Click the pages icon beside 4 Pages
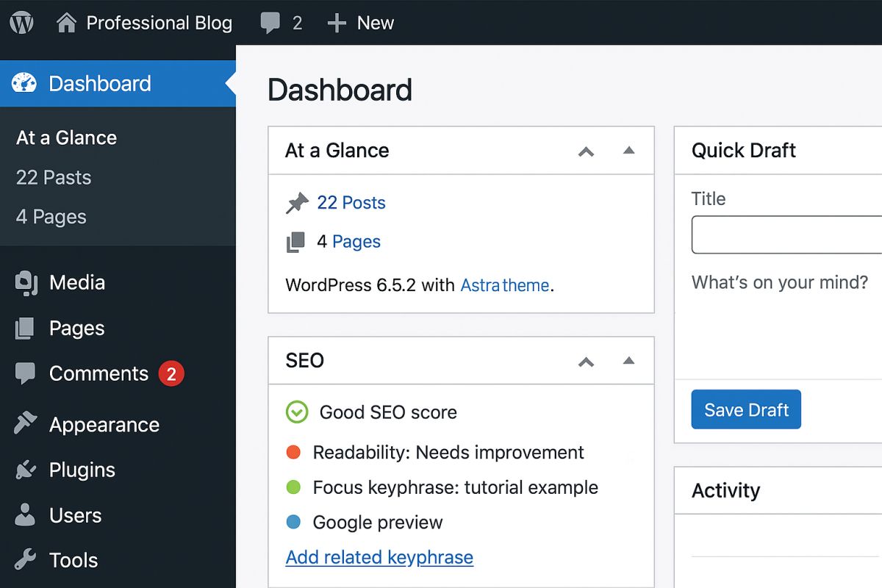This screenshot has width=882, height=588. (295, 243)
